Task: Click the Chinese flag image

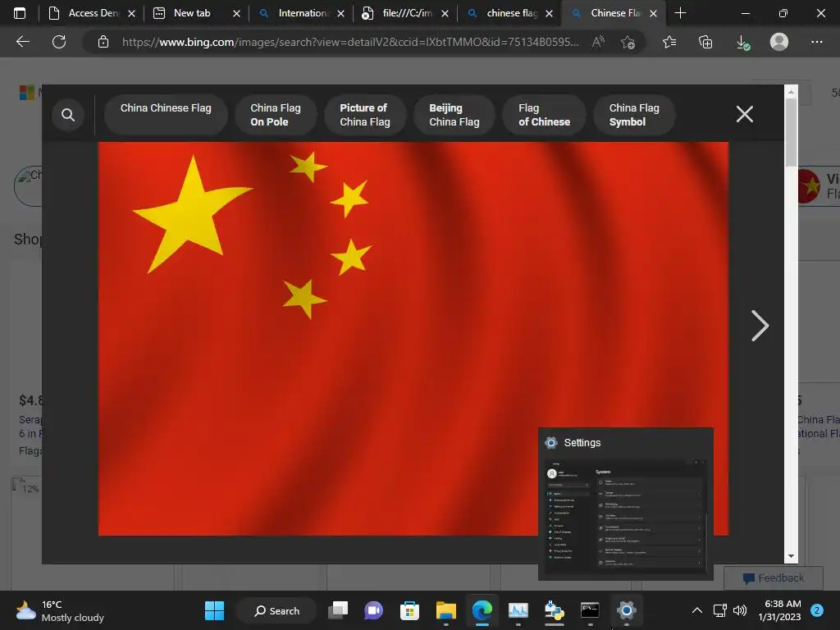Action: point(413,339)
